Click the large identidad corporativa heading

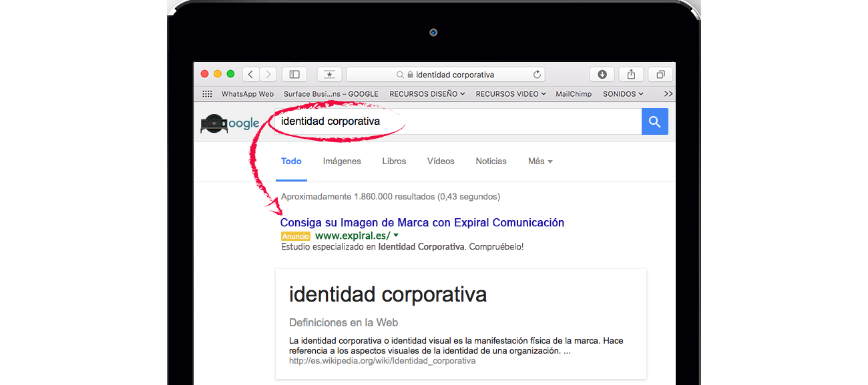[x=388, y=294]
